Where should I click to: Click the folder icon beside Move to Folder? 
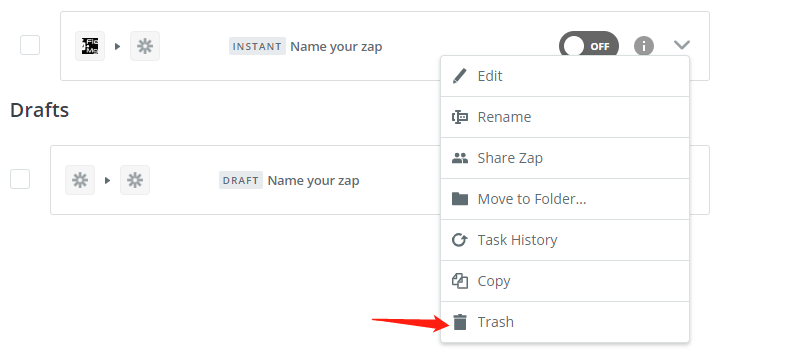click(x=460, y=199)
